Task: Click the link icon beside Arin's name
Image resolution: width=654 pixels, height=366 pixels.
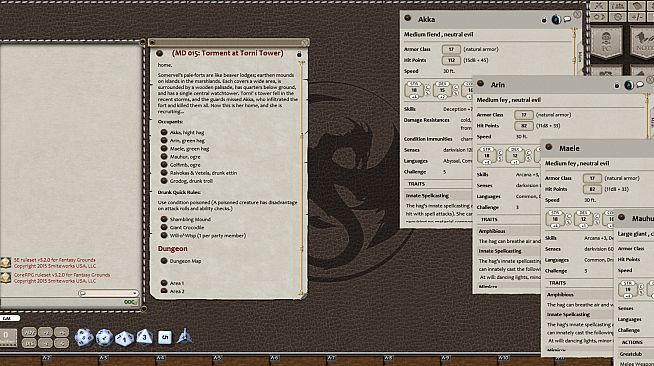Action: 480,83
